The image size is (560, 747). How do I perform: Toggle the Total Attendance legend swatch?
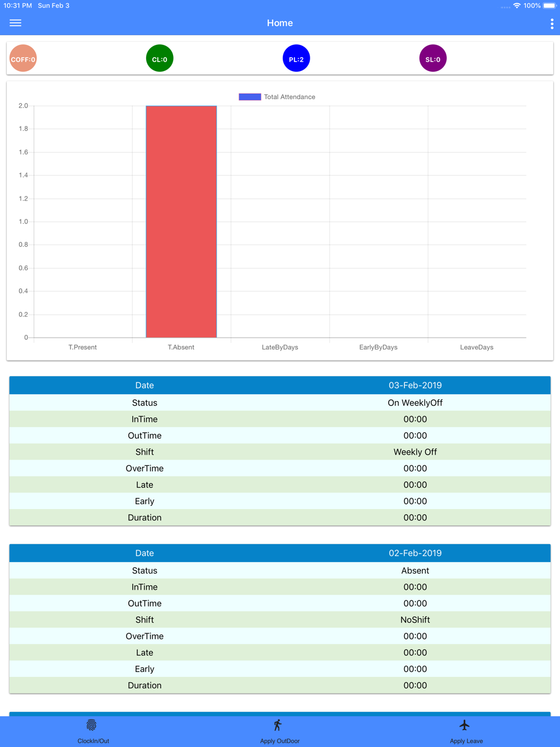[250, 97]
